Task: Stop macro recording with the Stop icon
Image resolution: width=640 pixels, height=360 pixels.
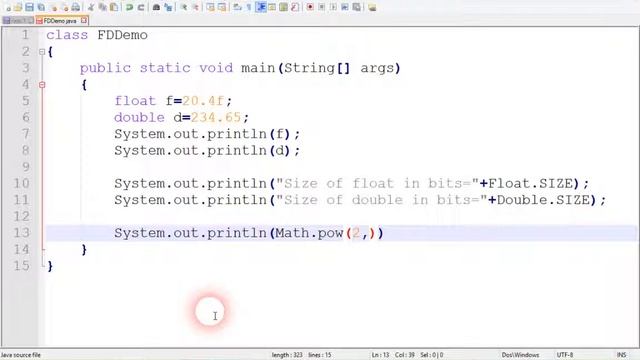Action: click(321, 7)
